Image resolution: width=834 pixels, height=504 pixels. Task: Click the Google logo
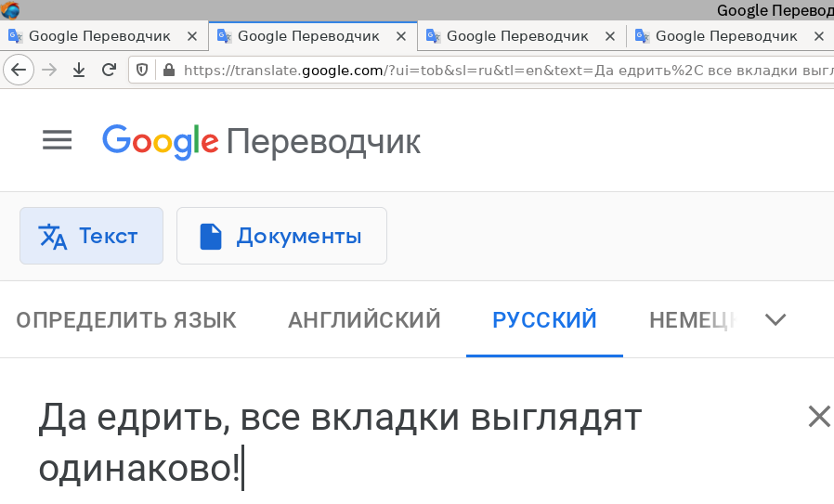160,142
